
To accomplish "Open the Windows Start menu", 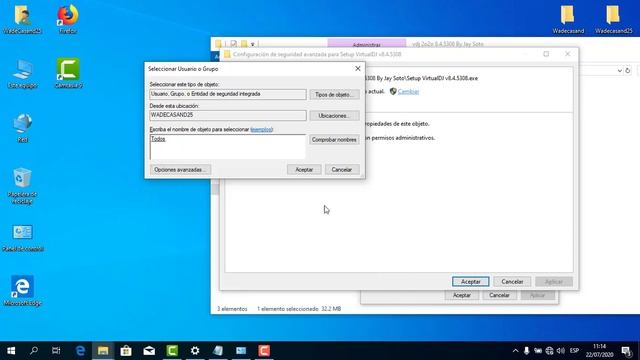I will pos(11,351).
